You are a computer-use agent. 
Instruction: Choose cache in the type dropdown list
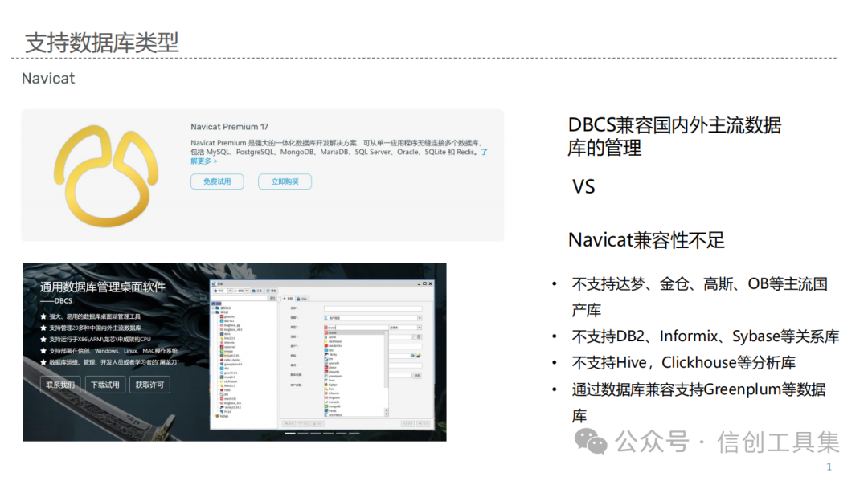[354, 337]
